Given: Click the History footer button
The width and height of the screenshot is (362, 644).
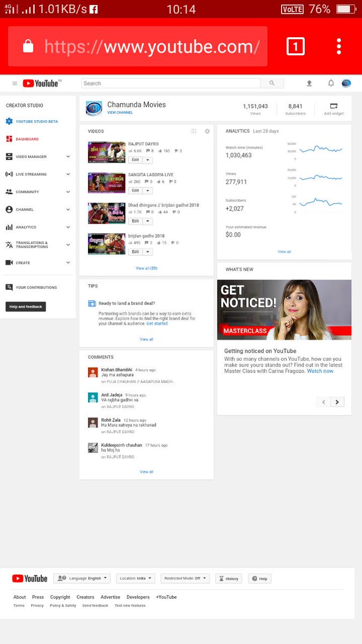Looking at the screenshot, I should [x=228, y=579].
